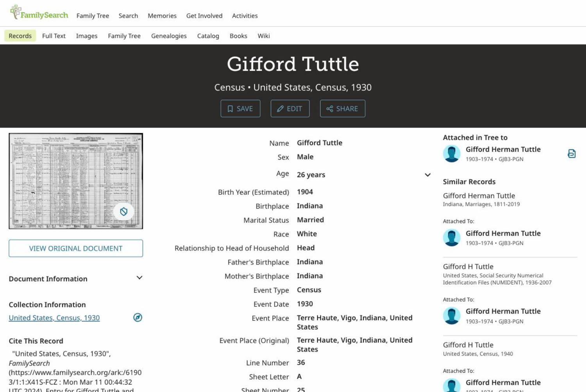Open Gifford H Tuttle 1940 Census record
The image size is (586, 392).
coord(468,345)
